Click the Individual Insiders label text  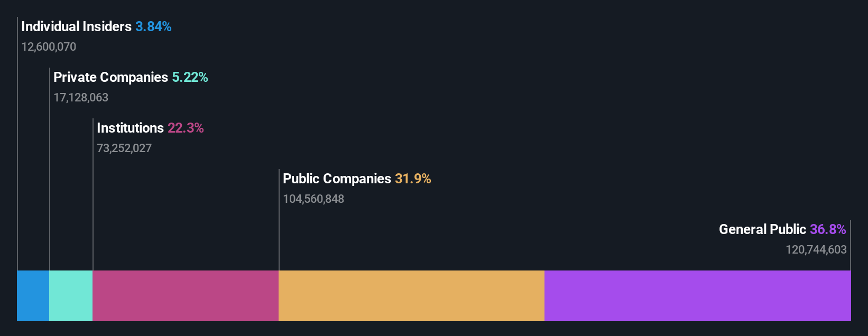76,26
